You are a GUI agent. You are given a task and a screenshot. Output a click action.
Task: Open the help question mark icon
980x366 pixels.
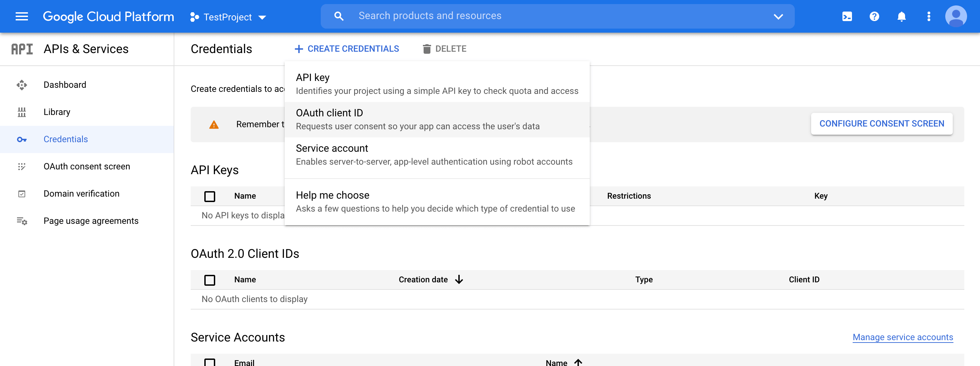click(874, 16)
